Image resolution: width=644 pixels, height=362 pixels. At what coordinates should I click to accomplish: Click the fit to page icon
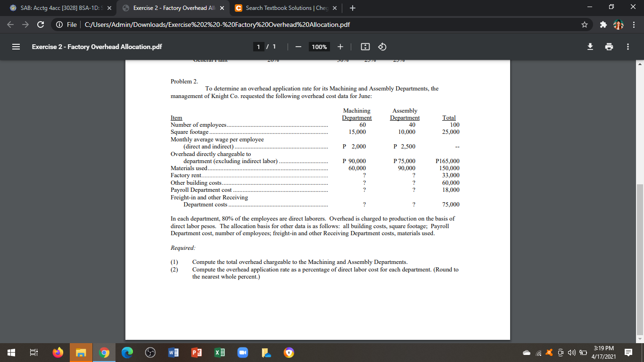click(x=365, y=47)
